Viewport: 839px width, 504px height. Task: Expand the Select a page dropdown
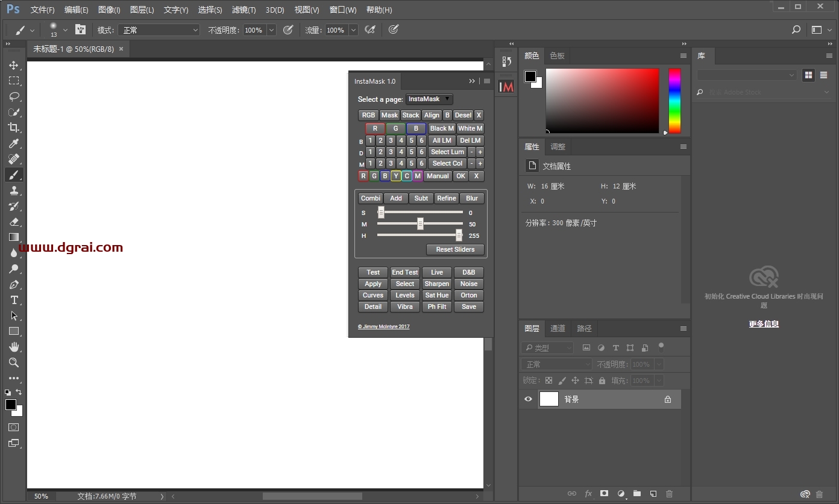tap(429, 99)
